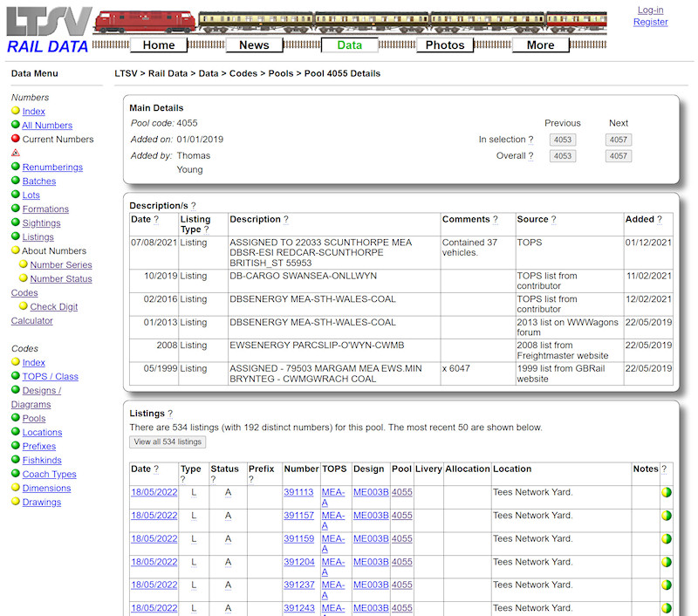Select the More tab
This screenshot has height=616, width=698.
point(540,44)
